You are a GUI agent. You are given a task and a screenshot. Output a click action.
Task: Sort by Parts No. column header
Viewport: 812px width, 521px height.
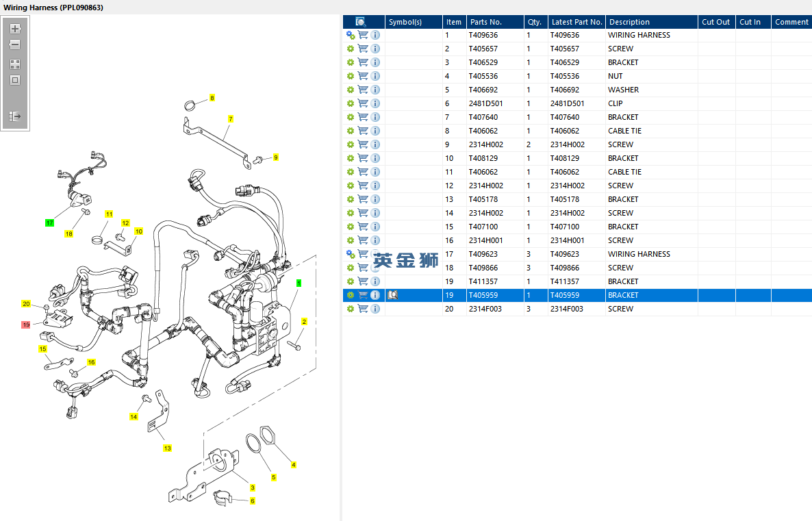coord(494,22)
